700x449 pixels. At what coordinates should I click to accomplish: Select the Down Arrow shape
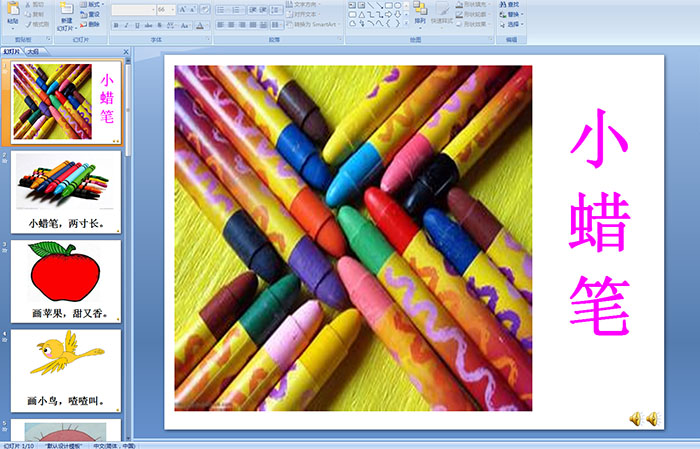click(x=397, y=14)
